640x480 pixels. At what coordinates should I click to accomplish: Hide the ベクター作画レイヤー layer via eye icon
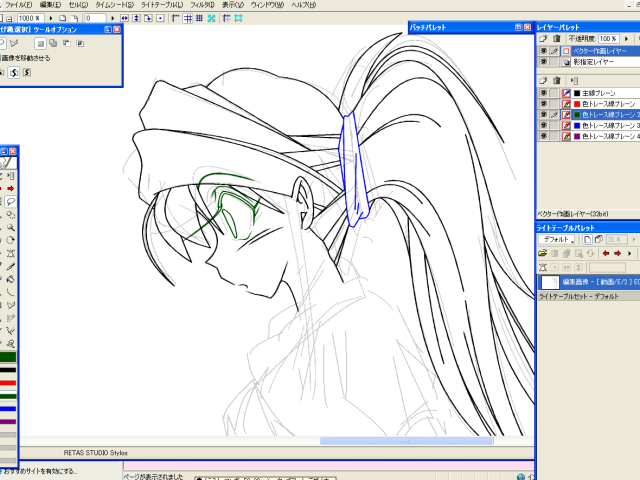tap(543, 50)
